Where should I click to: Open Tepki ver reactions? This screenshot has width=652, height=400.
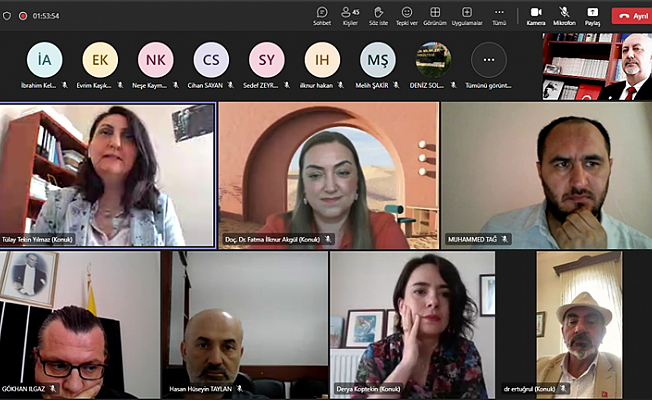[x=407, y=16]
